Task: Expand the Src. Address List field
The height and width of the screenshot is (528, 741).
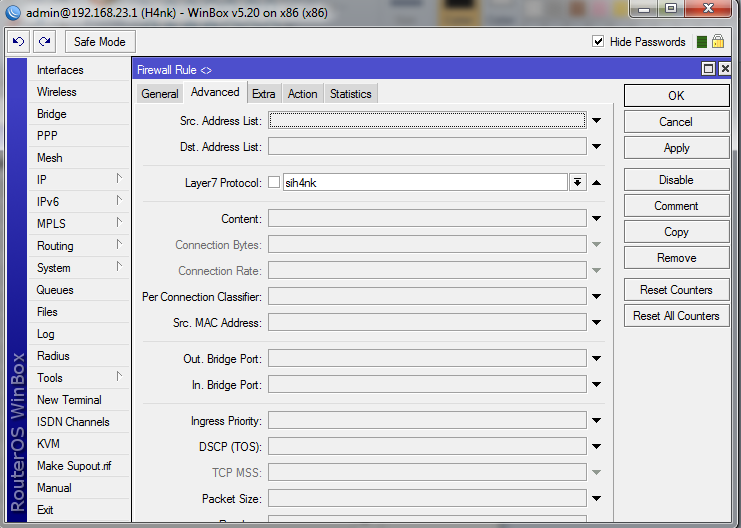Action: (x=596, y=121)
